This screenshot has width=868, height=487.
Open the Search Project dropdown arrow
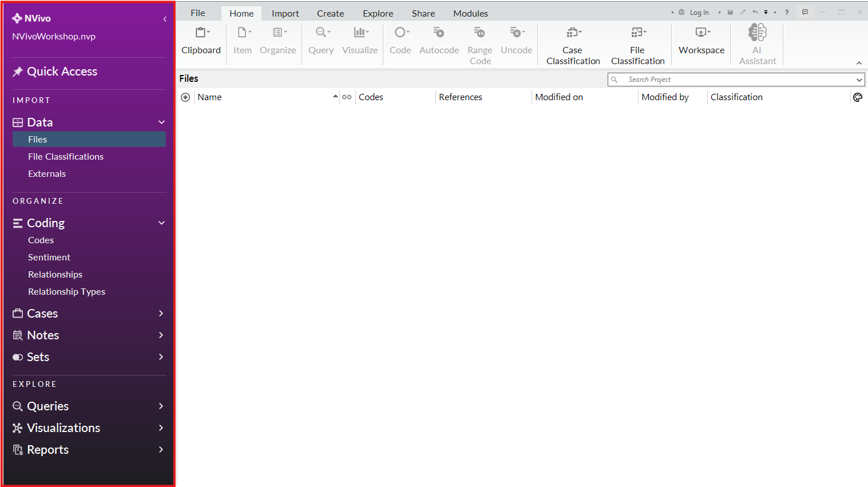point(859,80)
